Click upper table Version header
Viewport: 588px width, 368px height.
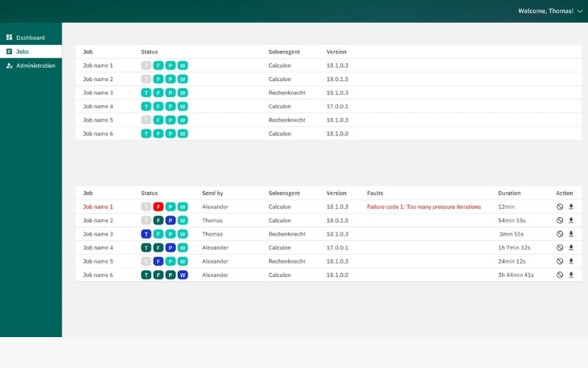337,52
